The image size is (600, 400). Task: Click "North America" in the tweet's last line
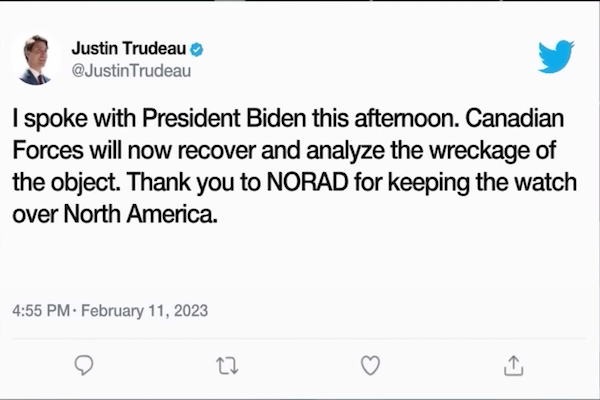click(x=147, y=216)
